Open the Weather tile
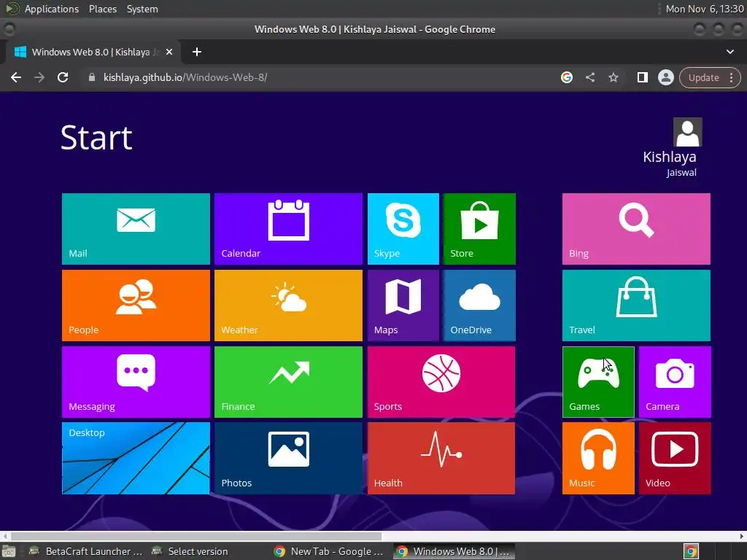 click(288, 306)
